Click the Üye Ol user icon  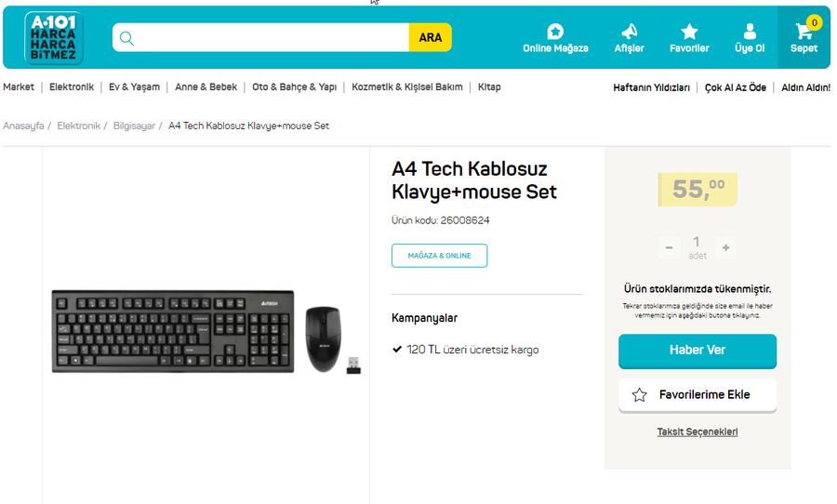[750, 32]
